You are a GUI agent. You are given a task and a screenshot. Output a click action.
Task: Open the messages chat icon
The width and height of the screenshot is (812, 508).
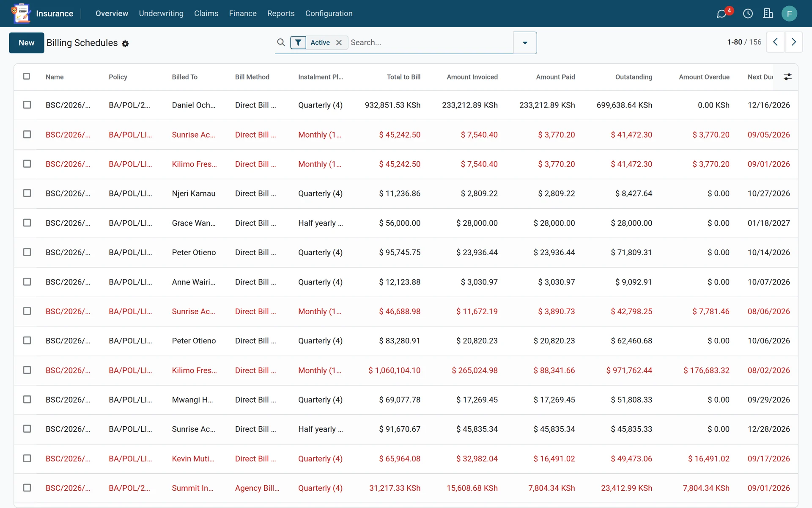coord(721,14)
